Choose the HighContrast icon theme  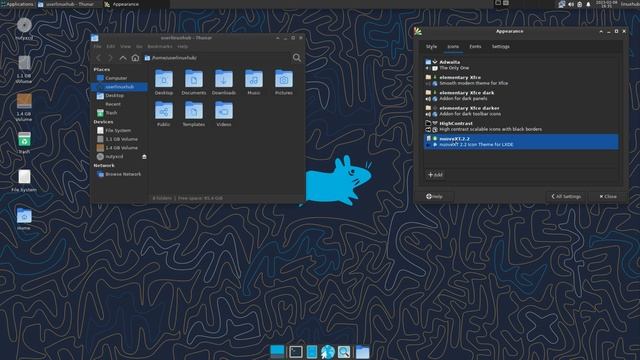tap(521, 126)
